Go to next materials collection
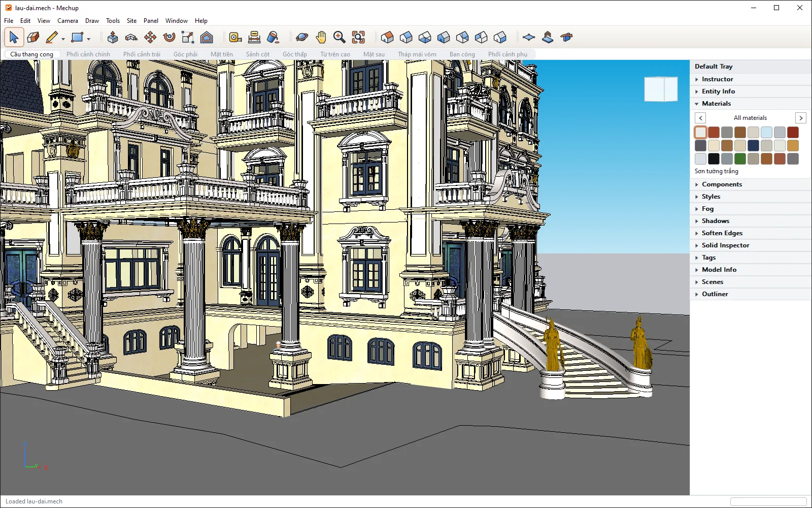Image resolution: width=812 pixels, height=508 pixels. 801,118
